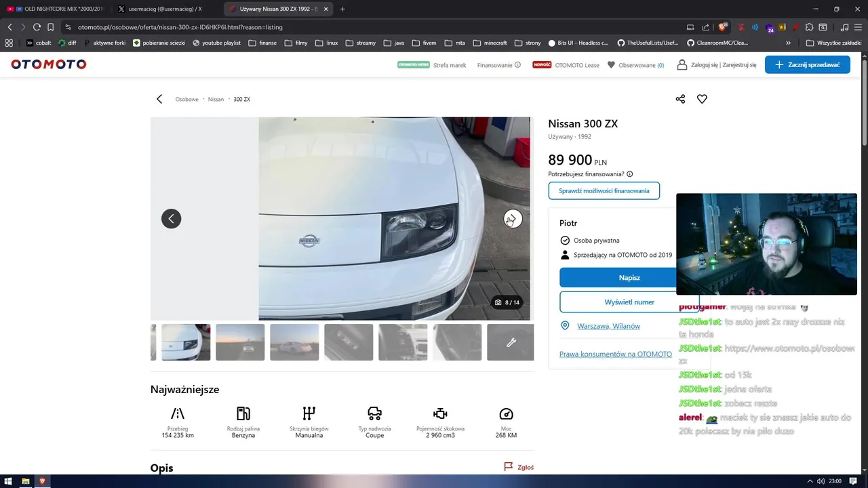Go back in browser history
The image size is (868, 488).
click(9, 27)
